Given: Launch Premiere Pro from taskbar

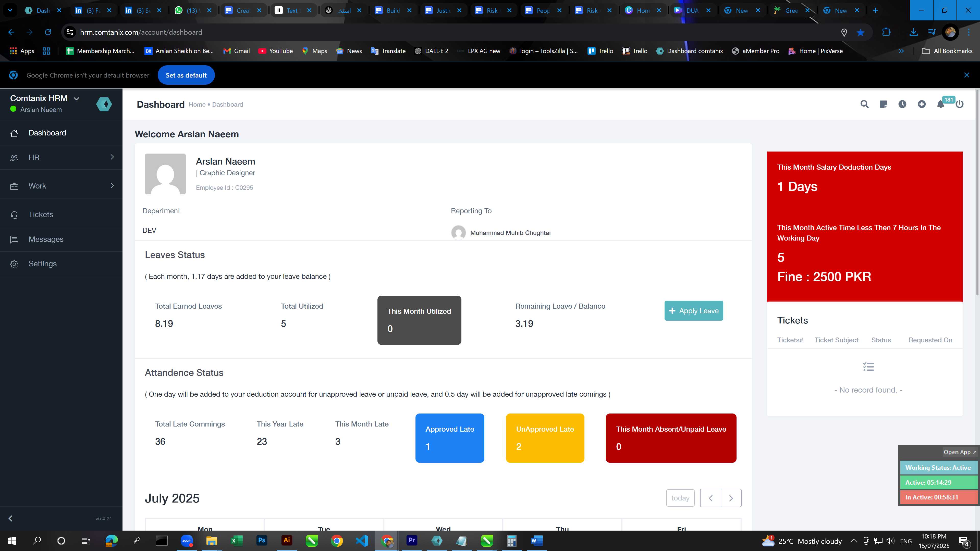Looking at the screenshot, I should [412, 540].
